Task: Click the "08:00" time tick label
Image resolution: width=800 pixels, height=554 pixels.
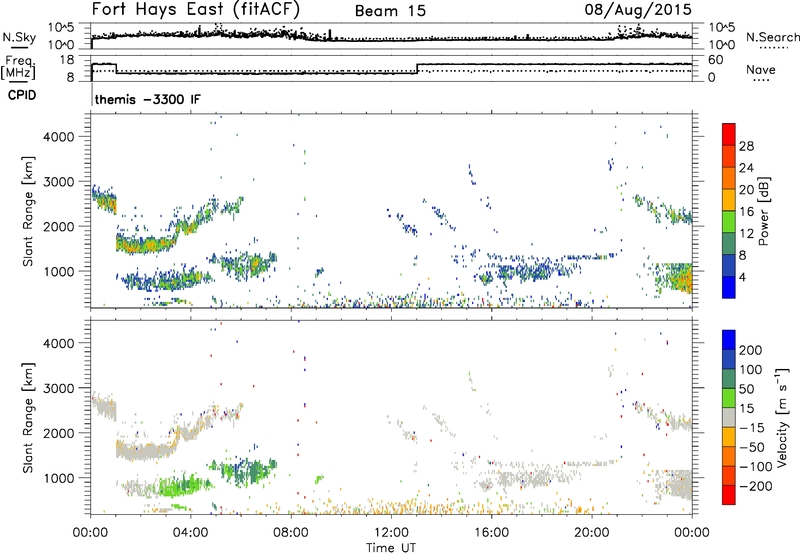Action: click(291, 533)
